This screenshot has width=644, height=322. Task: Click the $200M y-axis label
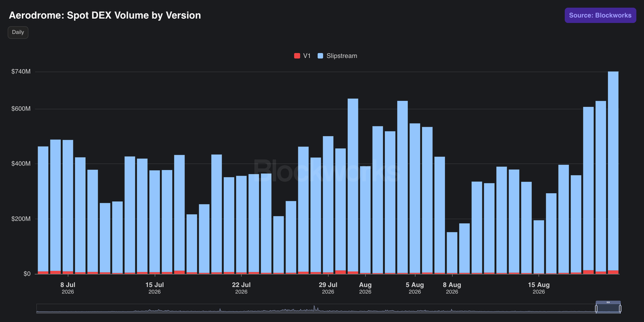20,219
